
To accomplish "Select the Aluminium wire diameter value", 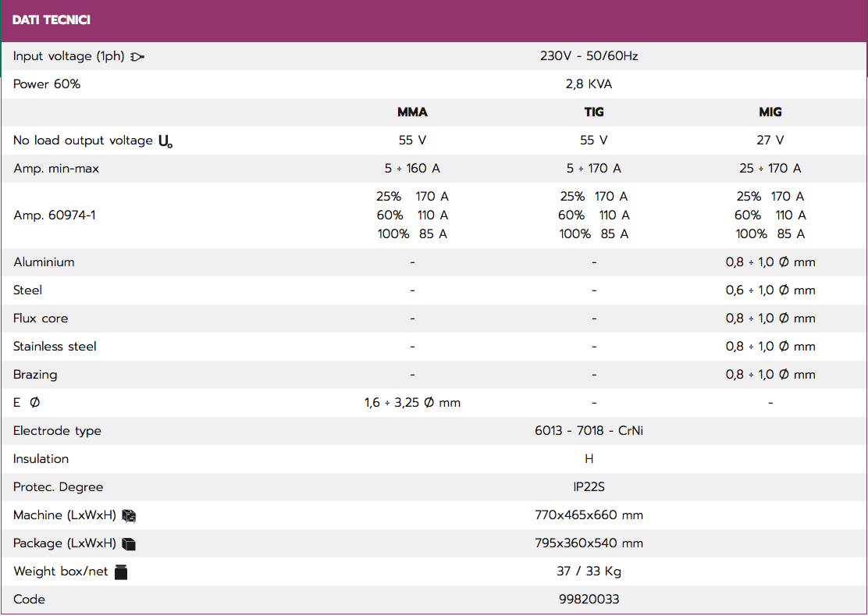I will [770, 262].
